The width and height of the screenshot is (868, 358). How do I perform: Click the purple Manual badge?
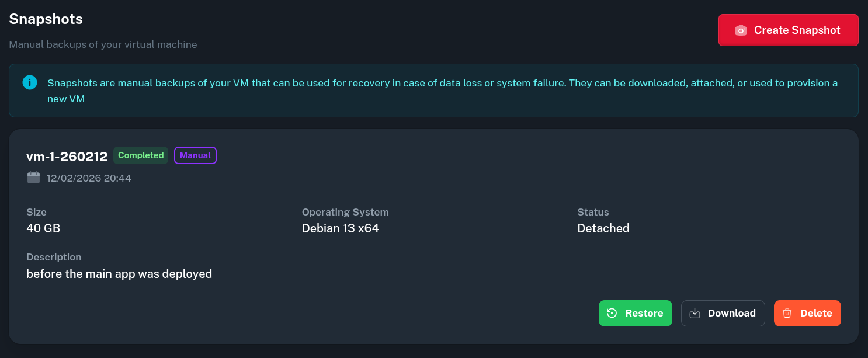(195, 155)
